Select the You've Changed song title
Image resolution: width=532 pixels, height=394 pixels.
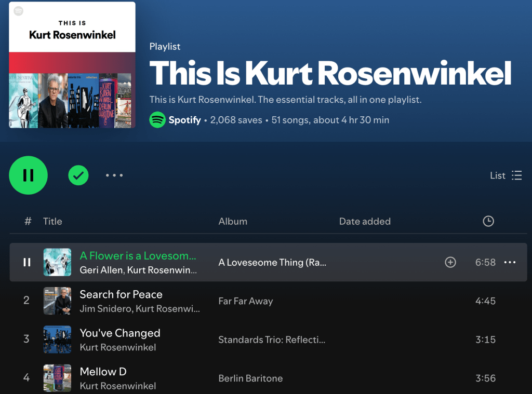click(x=120, y=333)
